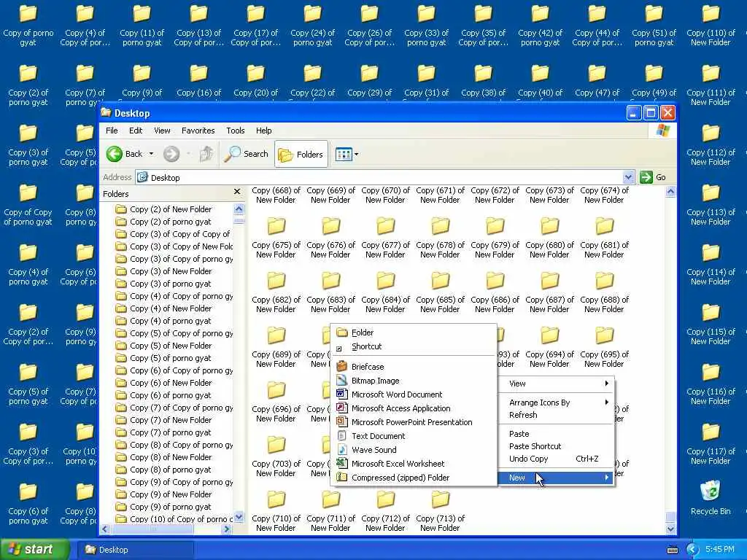Choose Shortcut from the New submenu
This screenshot has height=560, width=747.
[x=413, y=346]
